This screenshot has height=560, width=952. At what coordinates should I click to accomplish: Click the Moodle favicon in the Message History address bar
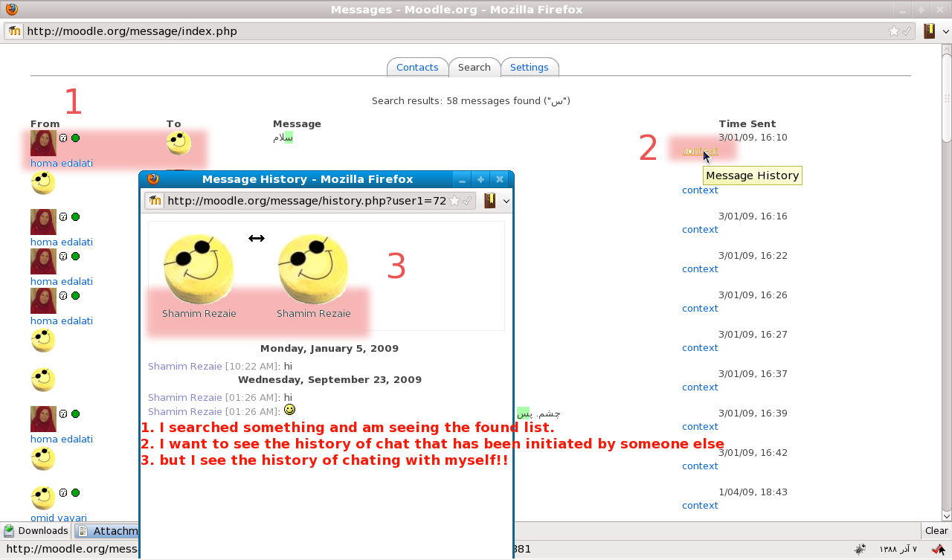click(x=155, y=201)
